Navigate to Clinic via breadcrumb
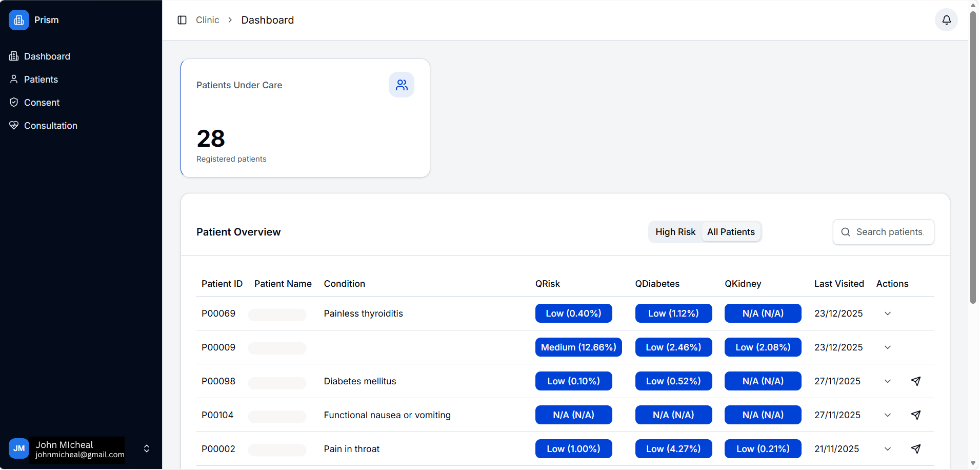 coord(207,20)
